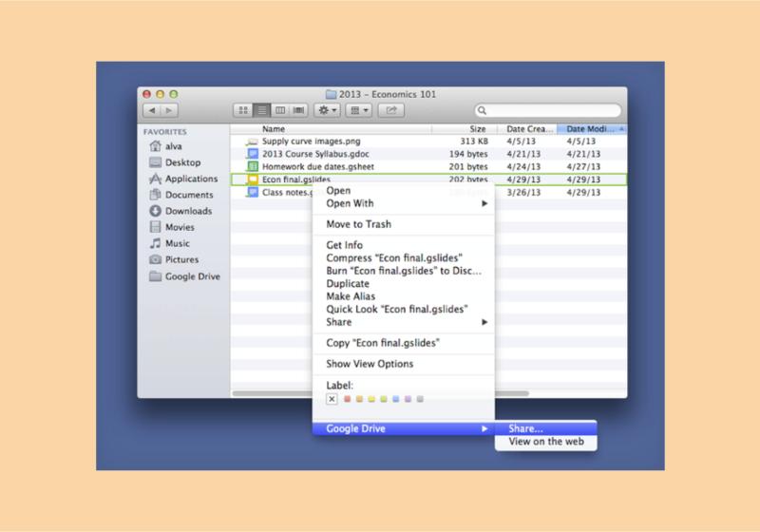The height and width of the screenshot is (532, 760).
Task: Switch to icon view in Finder toolbar
Action: (242, 111)
